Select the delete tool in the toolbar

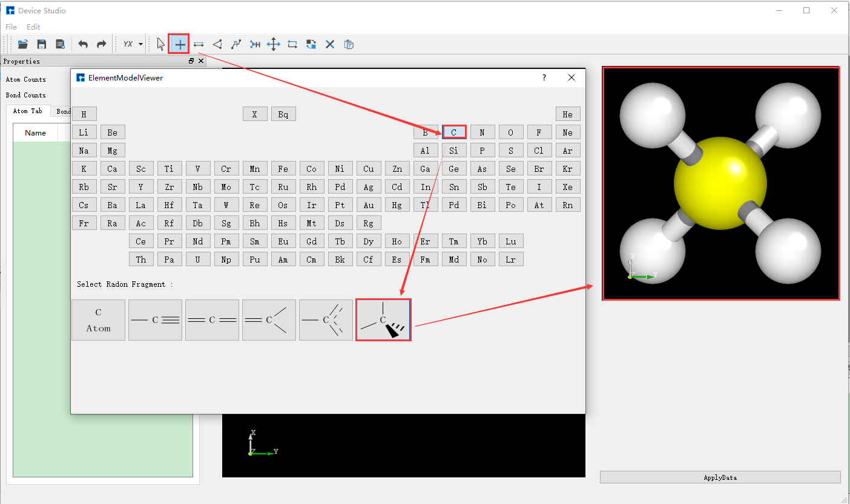coord(329,44)
